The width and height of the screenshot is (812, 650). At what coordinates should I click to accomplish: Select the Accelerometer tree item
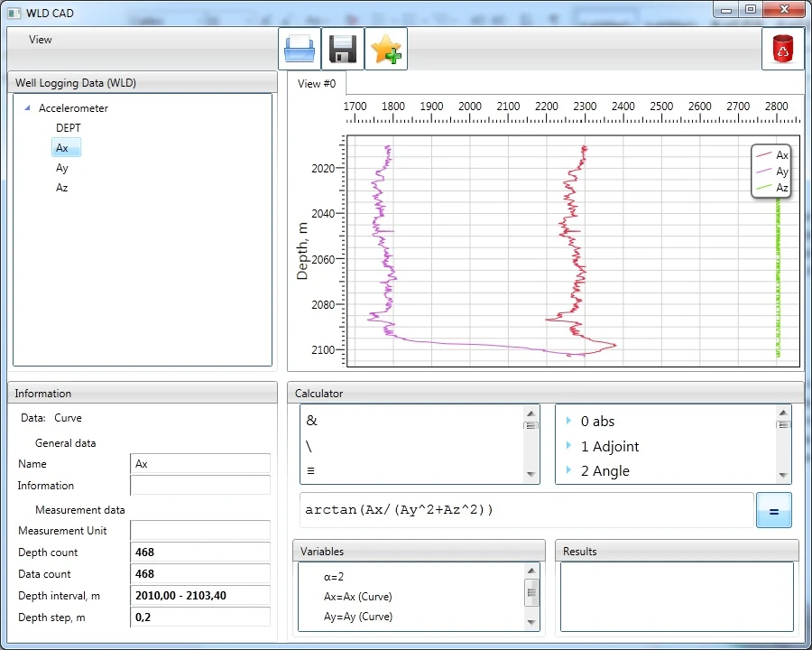tap(73, 107)
